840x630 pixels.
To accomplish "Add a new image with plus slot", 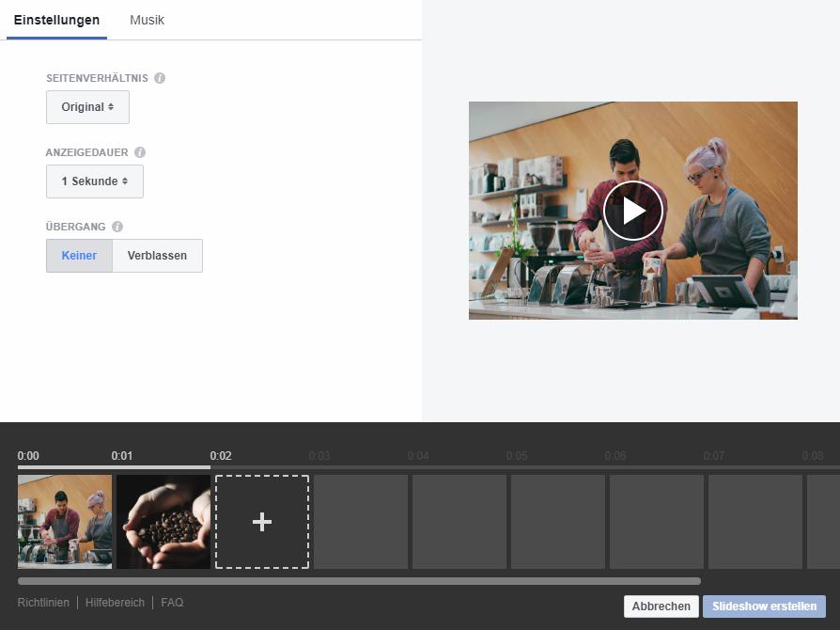I will click(262, 522).
